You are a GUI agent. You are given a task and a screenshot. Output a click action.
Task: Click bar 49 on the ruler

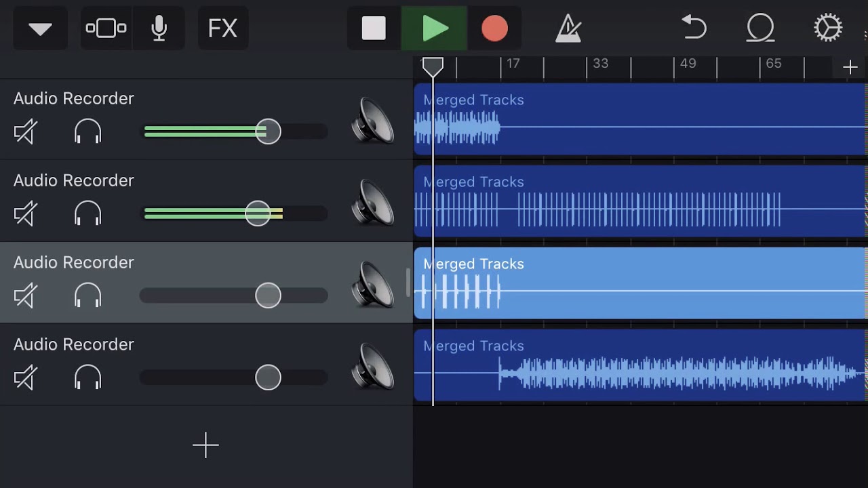(688, 64)
